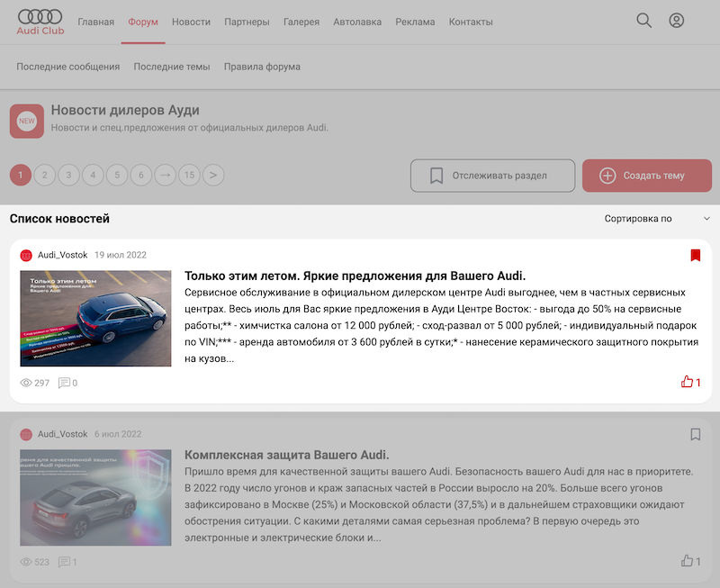This screenshot has width=720, height=588.
Task: Bookmark the "Комплексная защита Вашего Audi" post
Action: (696, 434)
